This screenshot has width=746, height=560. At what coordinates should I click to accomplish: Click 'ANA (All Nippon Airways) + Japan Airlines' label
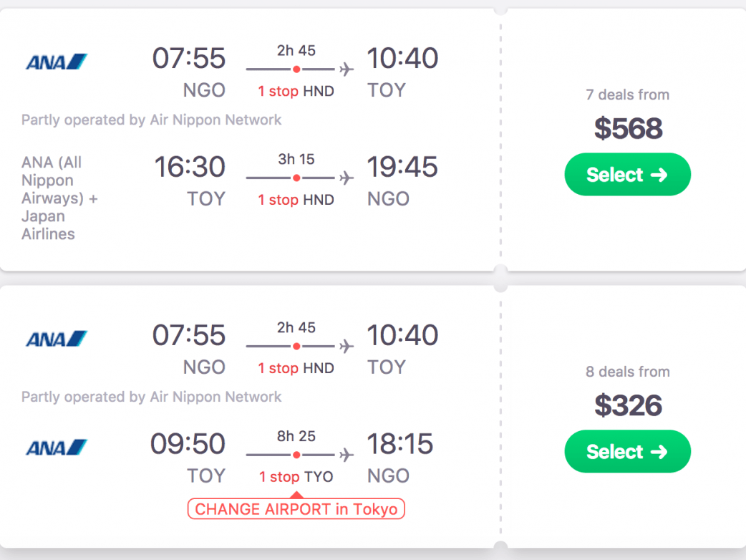click(59, 198)
